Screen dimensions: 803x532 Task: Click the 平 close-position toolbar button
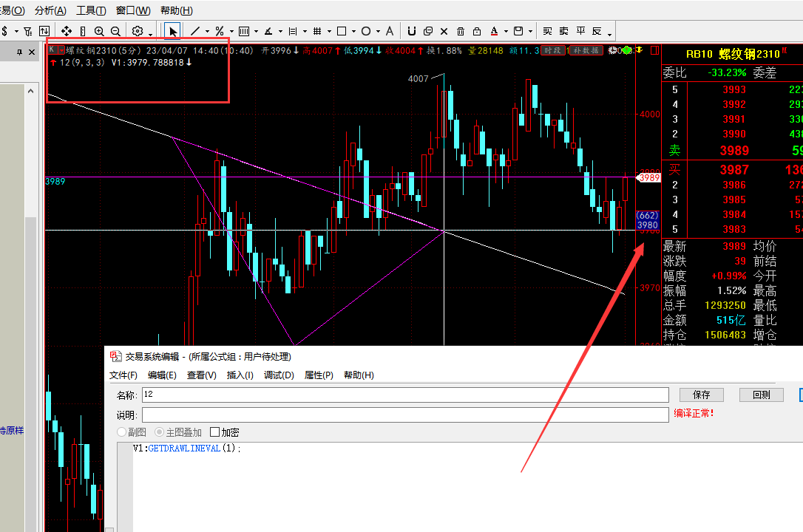(580, 31)
